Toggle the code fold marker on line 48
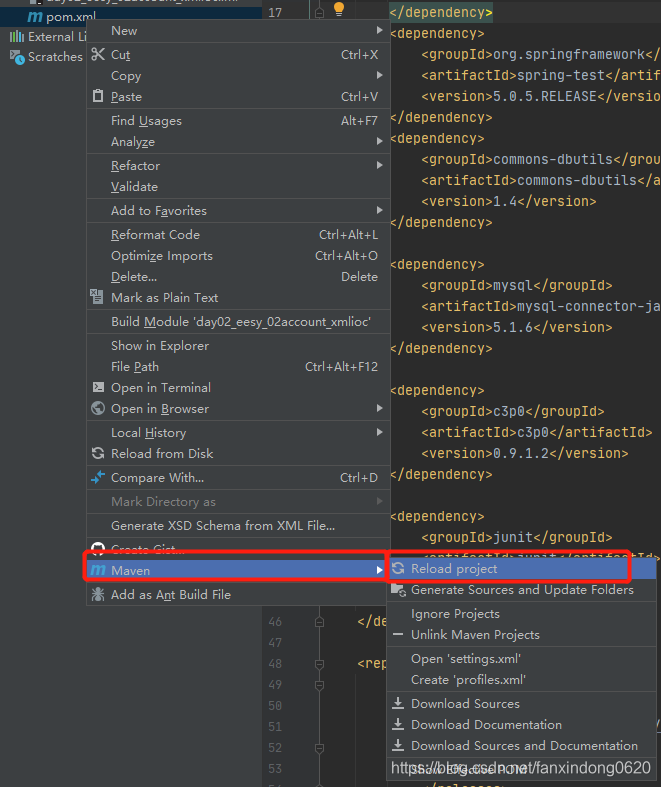This screenshot has height=787, width=661. (319, 664)
